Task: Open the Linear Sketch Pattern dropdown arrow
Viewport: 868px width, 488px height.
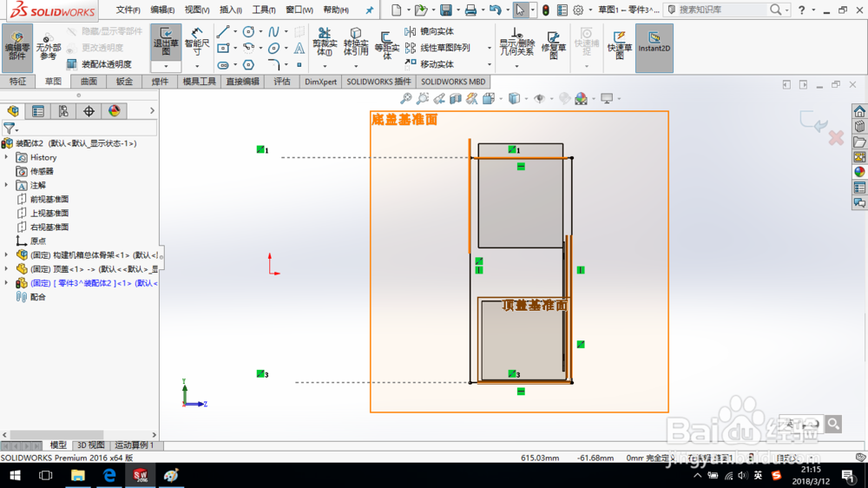Action: click(x=490, y=48)
